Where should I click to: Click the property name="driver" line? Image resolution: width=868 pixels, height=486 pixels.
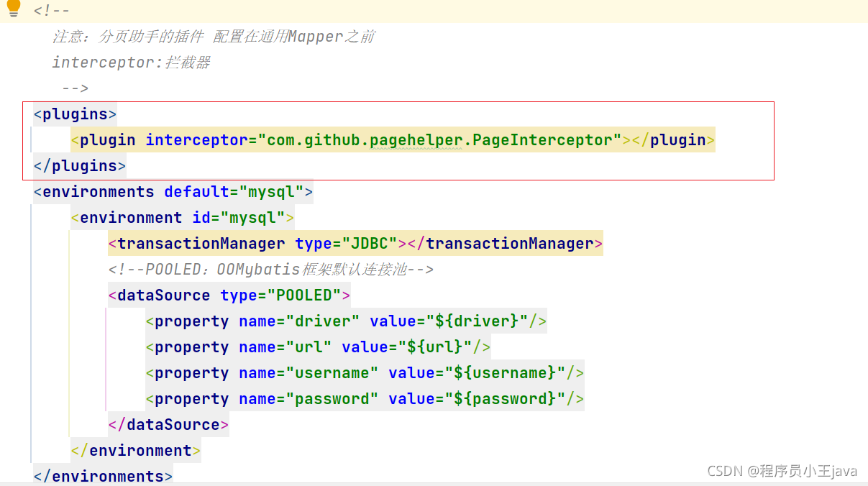(346, 321)
